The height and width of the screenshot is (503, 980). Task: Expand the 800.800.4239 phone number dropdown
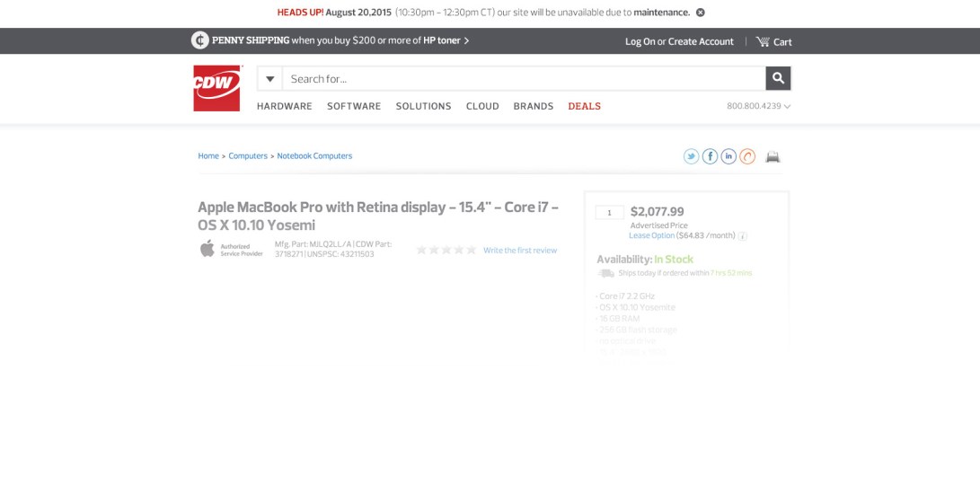[759, 106]
